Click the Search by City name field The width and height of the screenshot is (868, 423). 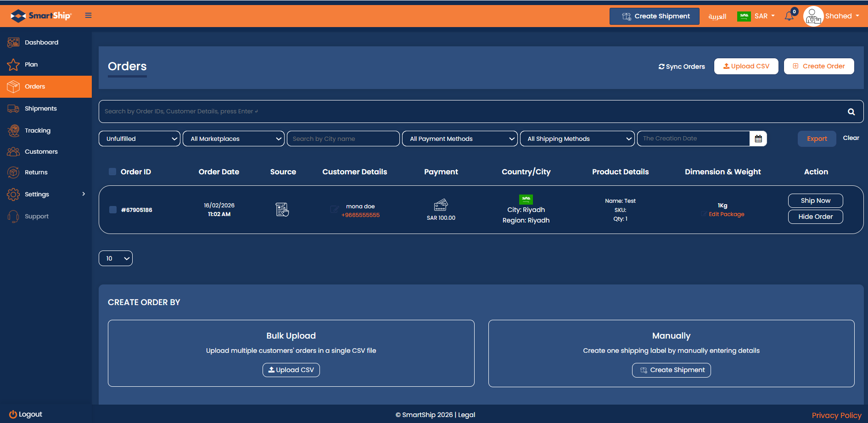point(343,139)
